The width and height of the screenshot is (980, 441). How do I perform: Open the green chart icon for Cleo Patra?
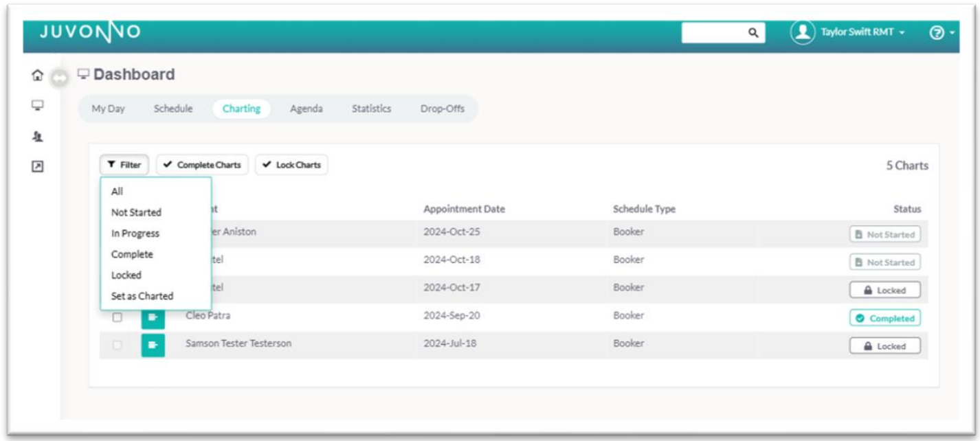tap(153, 317)
